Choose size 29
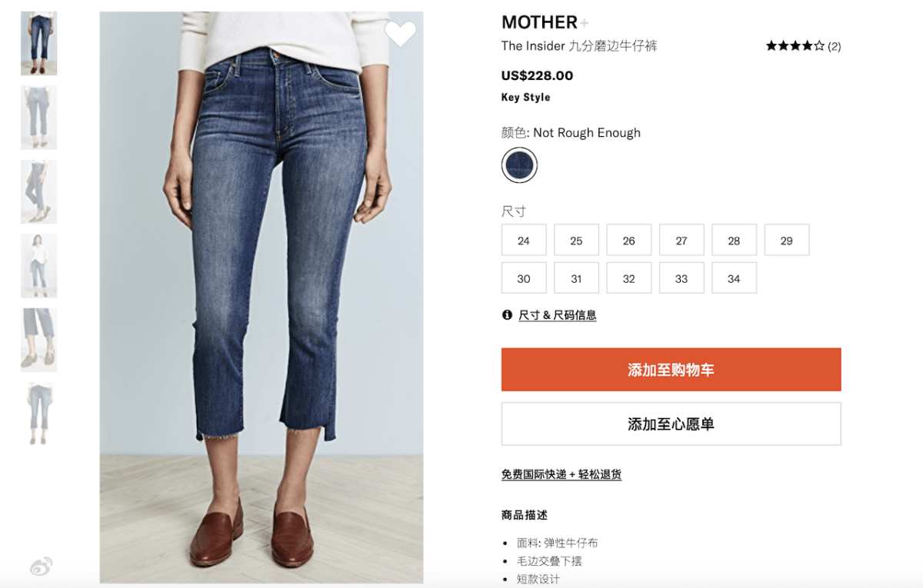 (x=787, y=240)
